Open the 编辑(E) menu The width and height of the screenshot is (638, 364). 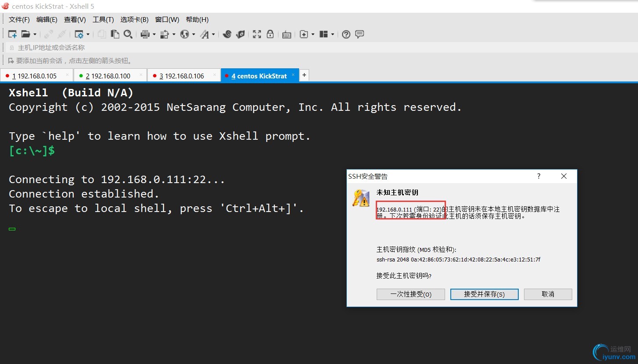pos(47,20)
